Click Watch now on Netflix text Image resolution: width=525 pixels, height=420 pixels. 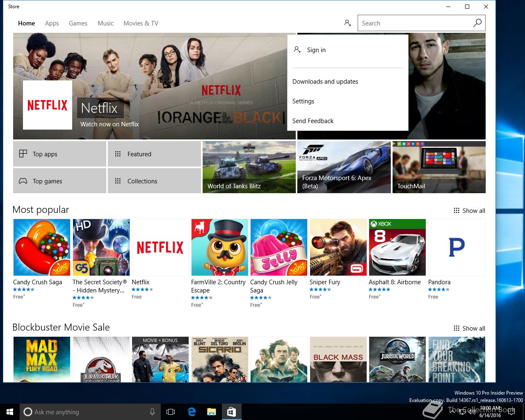pyautogui.click(x=110, y=124)
